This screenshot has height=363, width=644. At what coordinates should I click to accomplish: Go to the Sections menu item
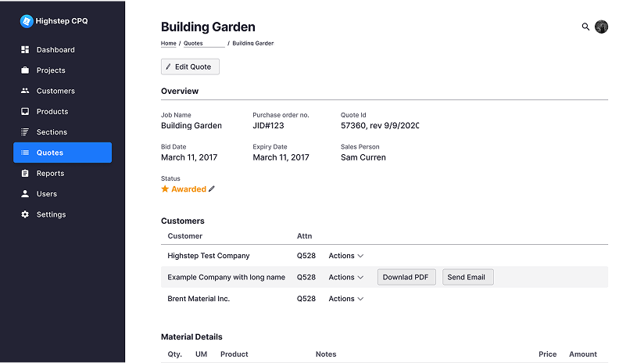(52, 132)
